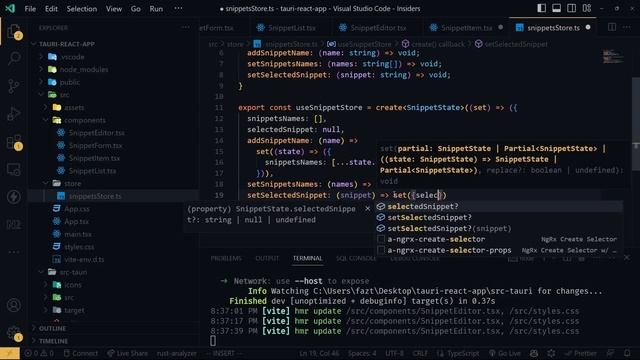640x360 pixels.
Task: Open the File menu
Action: click(x=30, y=9)
